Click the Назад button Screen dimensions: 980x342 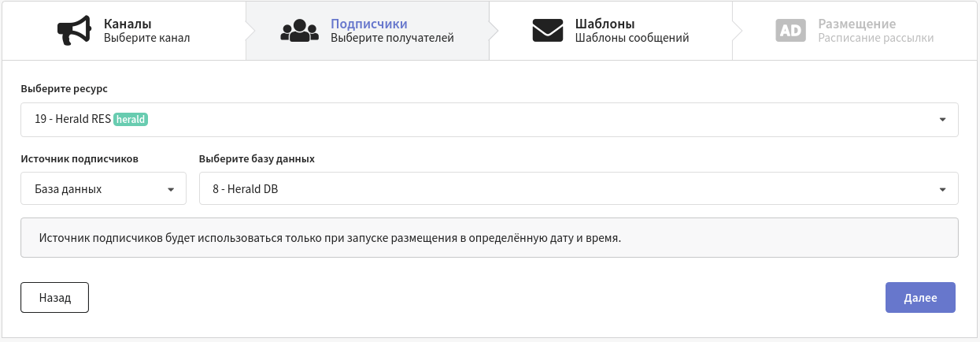(54, 298)
